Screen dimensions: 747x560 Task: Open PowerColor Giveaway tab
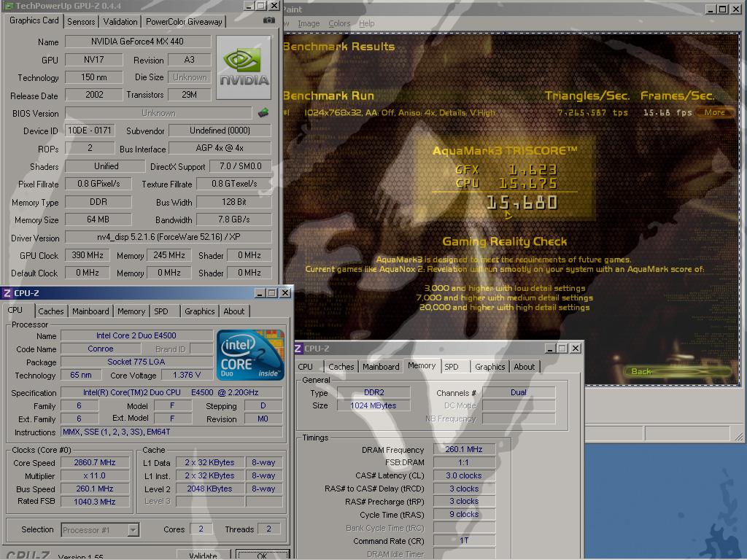click(184, 21)
